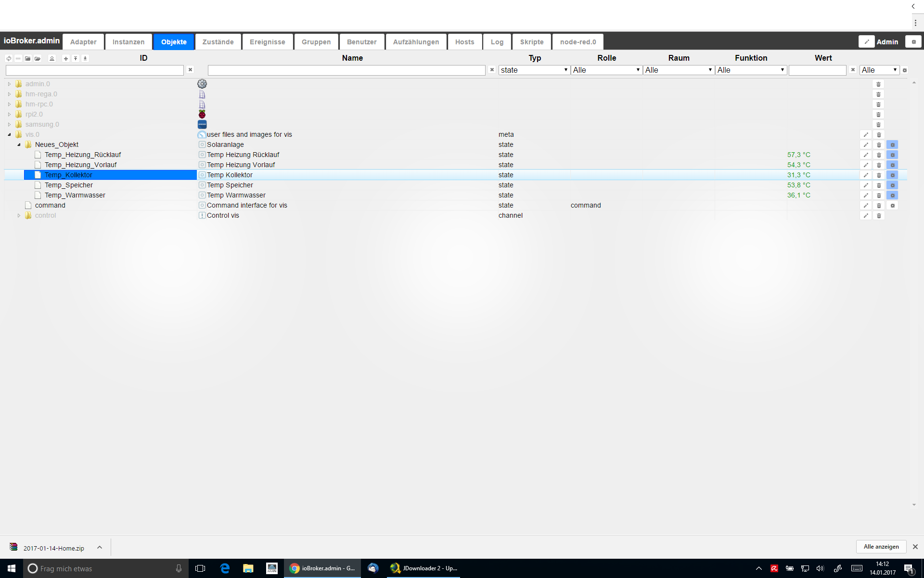Click the refresh objects tree icon

9,58
